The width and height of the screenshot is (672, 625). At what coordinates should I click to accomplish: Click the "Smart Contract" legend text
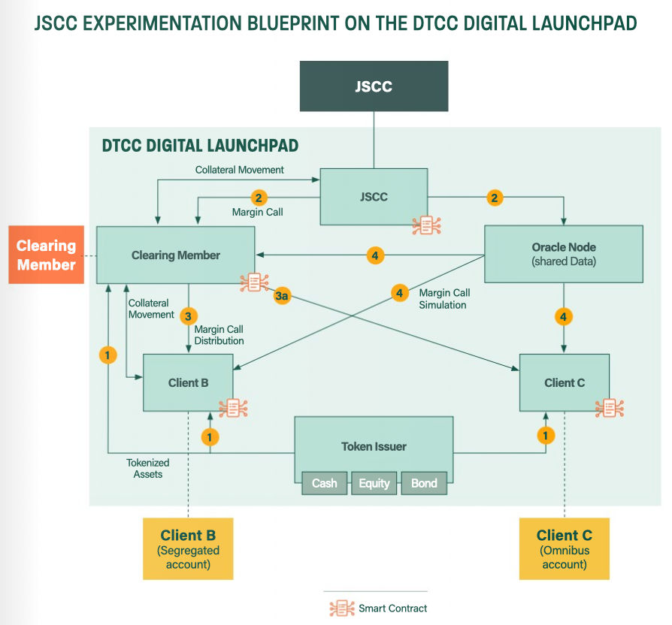click(392, 608)
